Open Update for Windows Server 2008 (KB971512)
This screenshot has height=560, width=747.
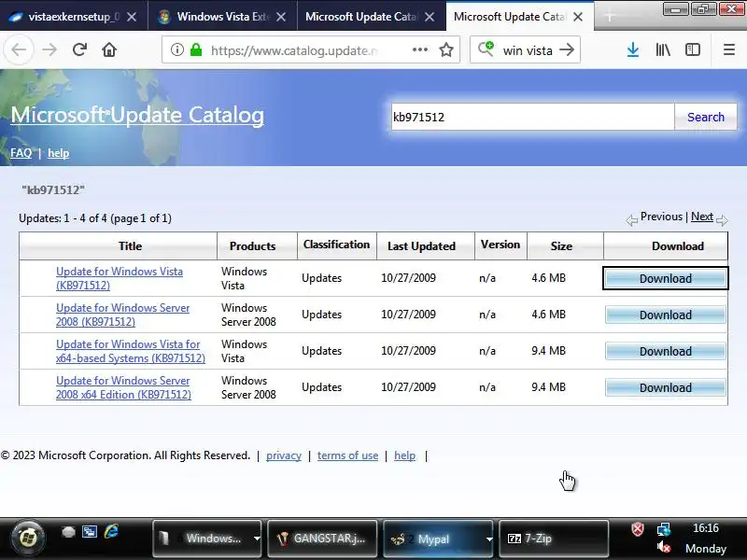click(x=122, y=315)
